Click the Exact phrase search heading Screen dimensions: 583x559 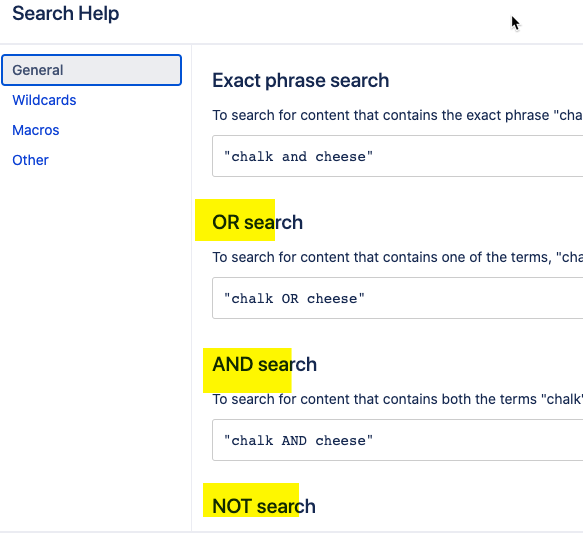coord(300,80)
